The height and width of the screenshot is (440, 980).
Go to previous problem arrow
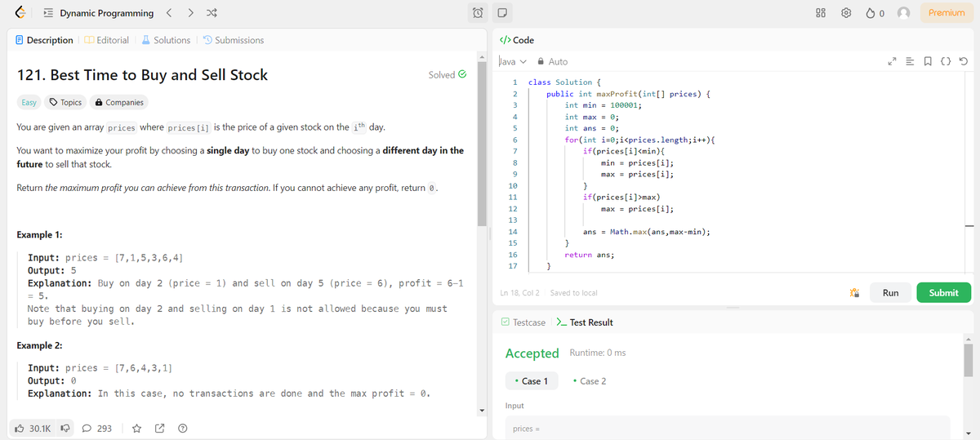click(169, 13)
